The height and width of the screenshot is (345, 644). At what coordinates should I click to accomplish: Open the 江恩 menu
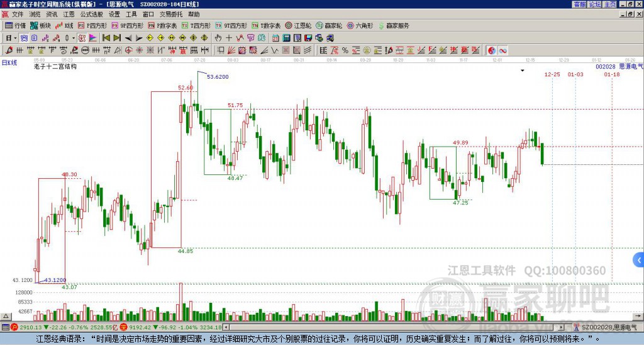click(69, 14)
